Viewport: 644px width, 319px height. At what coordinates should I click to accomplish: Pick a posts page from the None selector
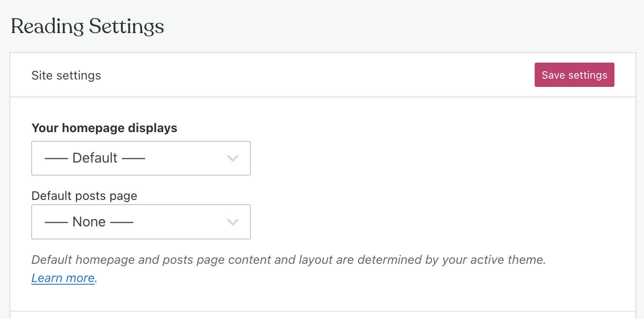point(141,222)
